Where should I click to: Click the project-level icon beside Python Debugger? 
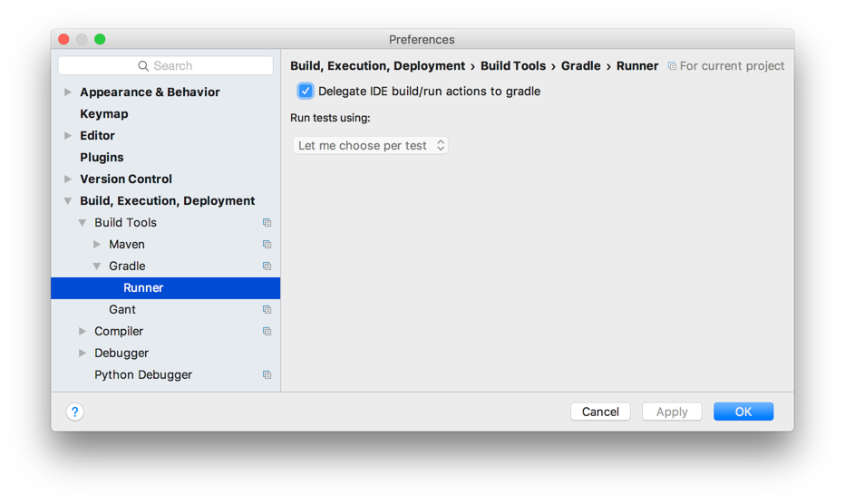pos(267,374)
